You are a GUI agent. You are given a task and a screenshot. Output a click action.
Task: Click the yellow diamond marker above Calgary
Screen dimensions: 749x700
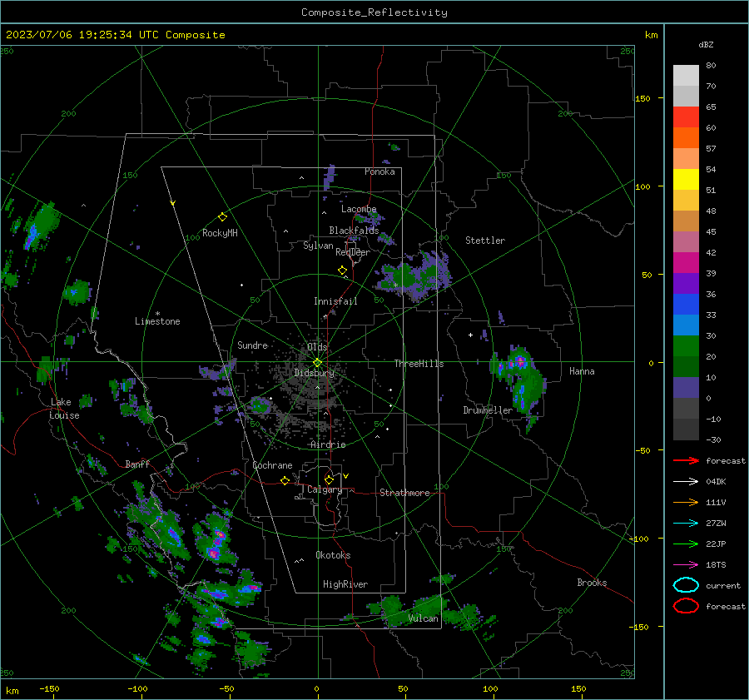pyautogui.click(x=329, y=479)
